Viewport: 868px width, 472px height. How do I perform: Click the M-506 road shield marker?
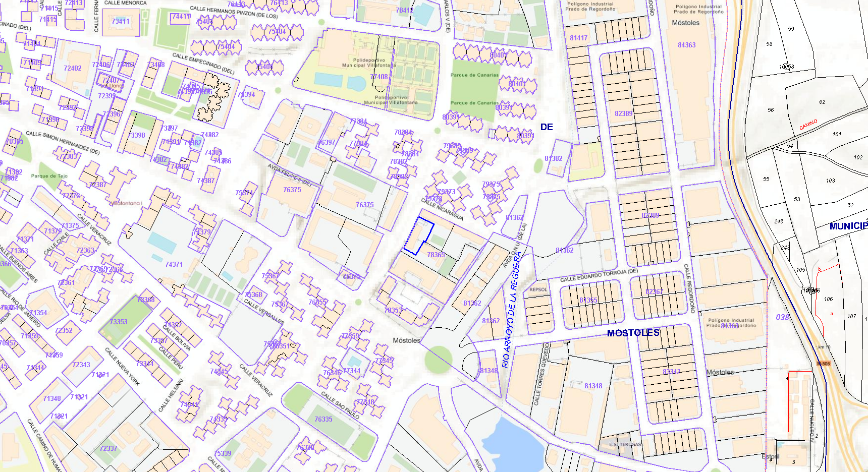coord(823,364)
